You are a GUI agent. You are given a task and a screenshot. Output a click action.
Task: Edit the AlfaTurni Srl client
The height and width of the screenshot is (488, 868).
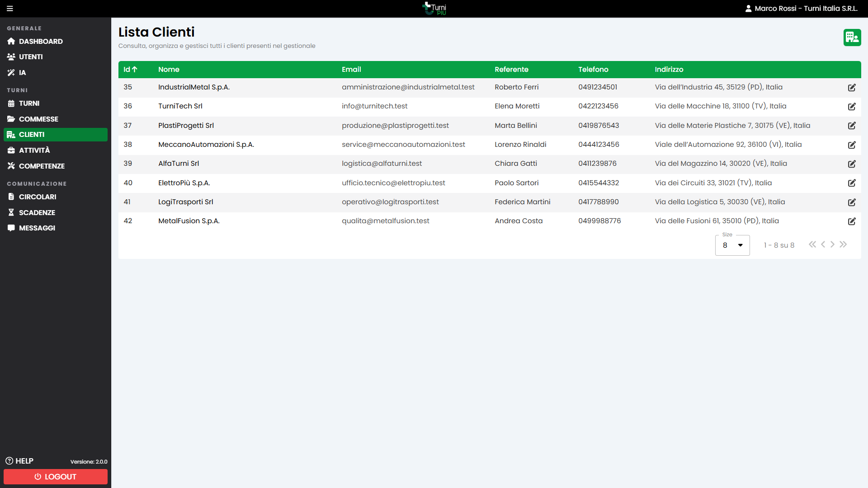coord(852,164)
